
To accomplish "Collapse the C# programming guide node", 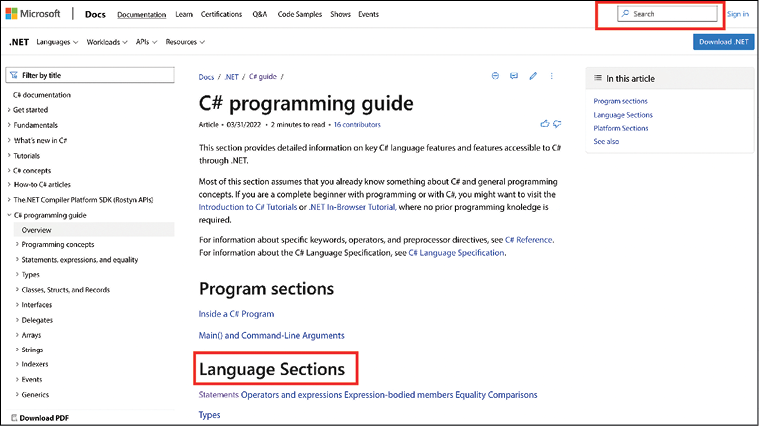I will (9, 215).
